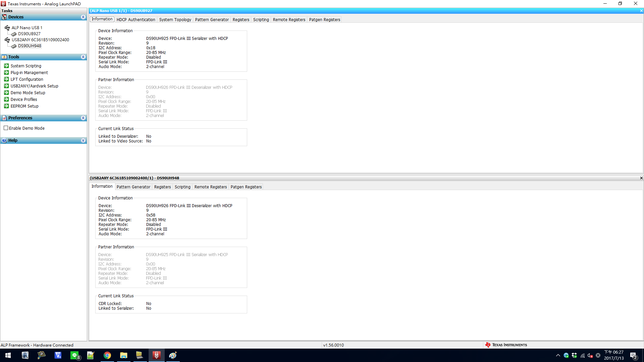Viewport: 644px width, 362px height.
Task: Open Pattern Generator tab in DS90UH948 pane
Action: coord(133,187)
